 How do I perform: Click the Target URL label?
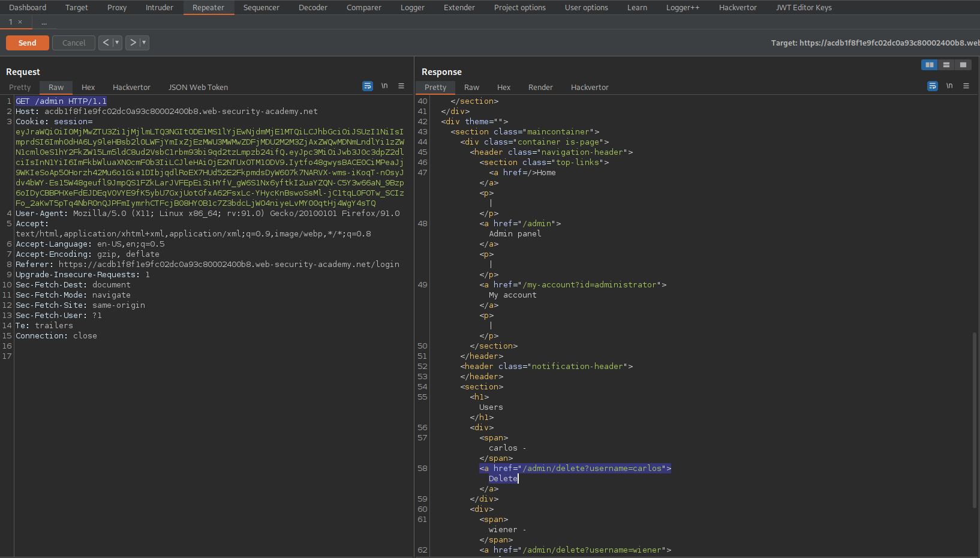click(875, 43)
